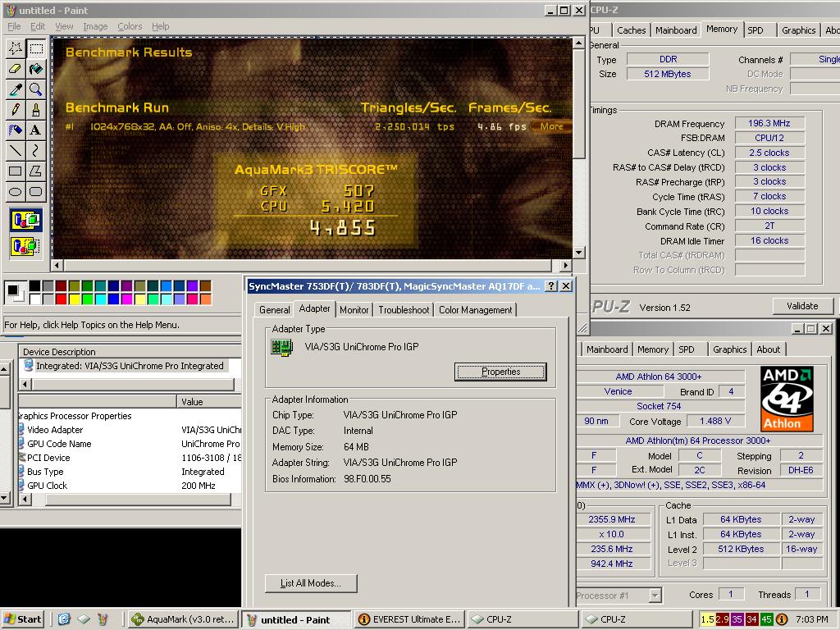Pick the black color swatch in palette
This screenshot has width=840, height=630.
click(34, 286)
